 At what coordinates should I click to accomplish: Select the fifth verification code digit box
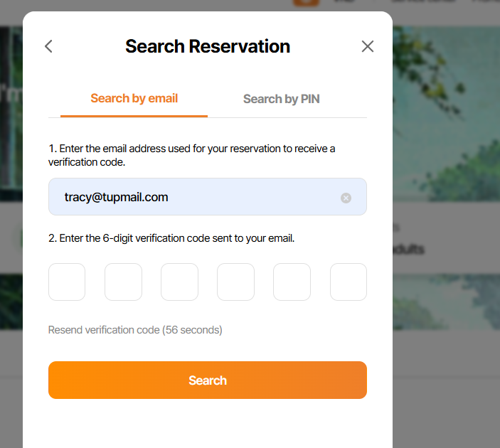(x=292, y=282)
